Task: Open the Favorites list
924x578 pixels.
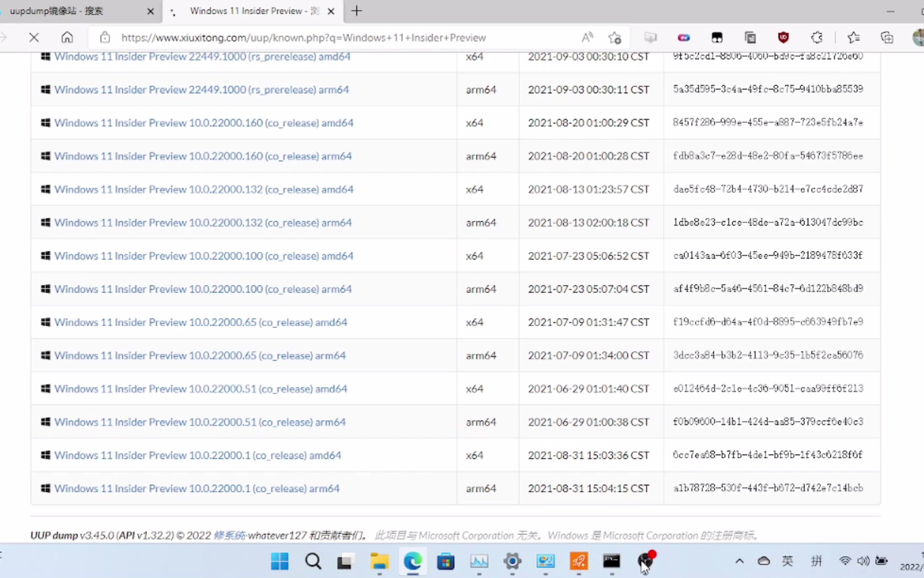Action: pyautogui.click(x=854, y=37)
